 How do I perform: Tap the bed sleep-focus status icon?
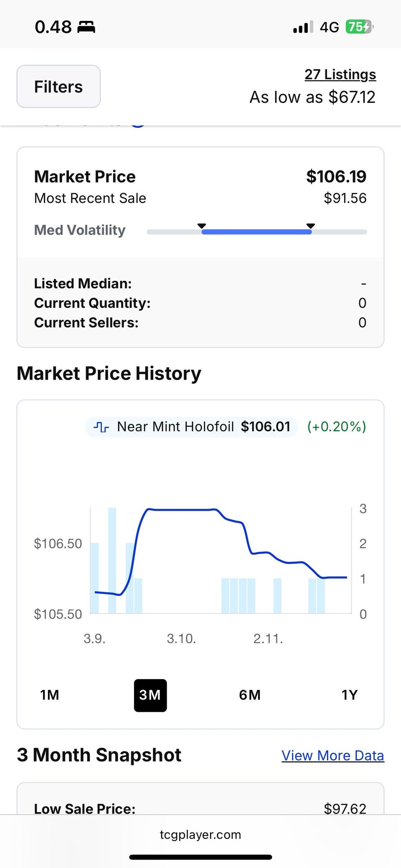pos(86,27)
